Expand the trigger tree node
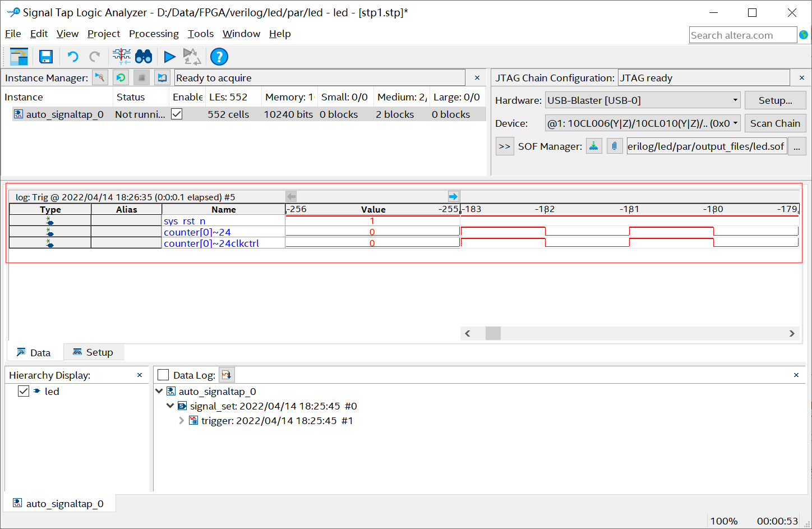This screenshot has height=529, width=812. point(182,420)
